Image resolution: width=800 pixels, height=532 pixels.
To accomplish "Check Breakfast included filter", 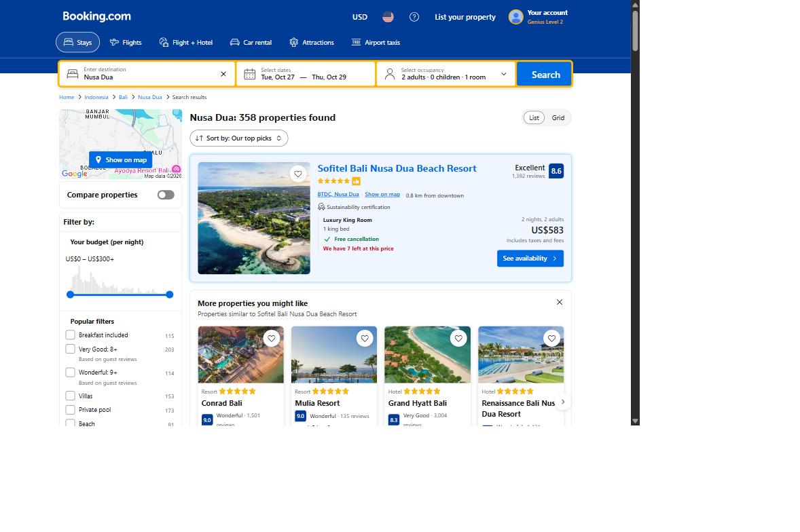I will click(x=71, y=335).
